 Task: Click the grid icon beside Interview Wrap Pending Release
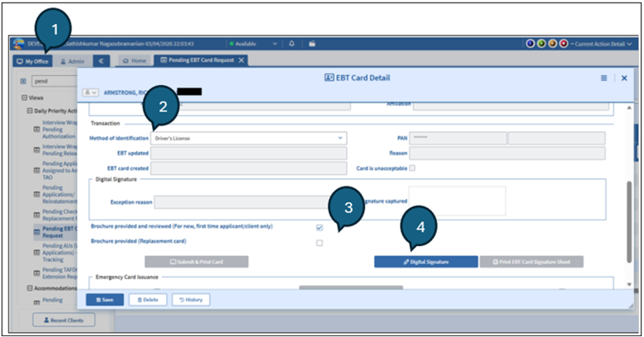[36, 150]
